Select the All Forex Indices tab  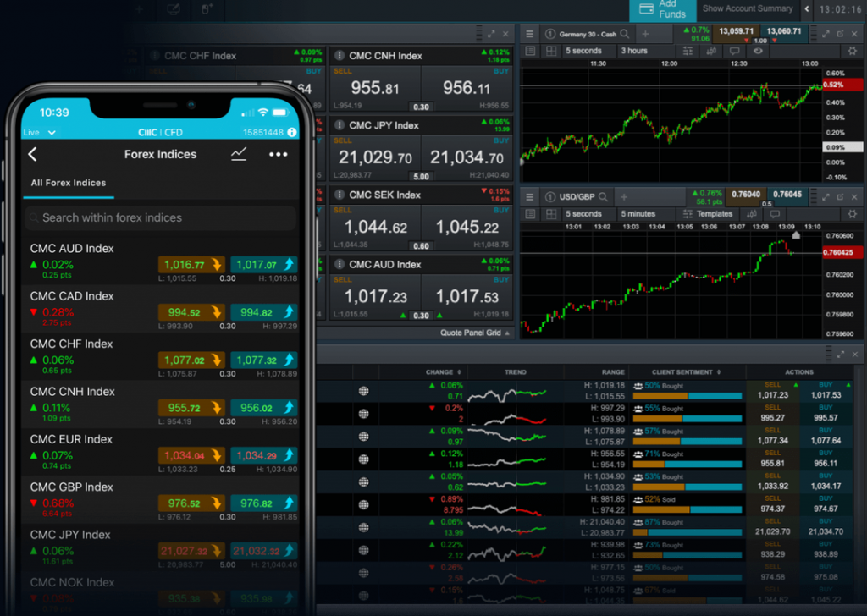point(69,183)
